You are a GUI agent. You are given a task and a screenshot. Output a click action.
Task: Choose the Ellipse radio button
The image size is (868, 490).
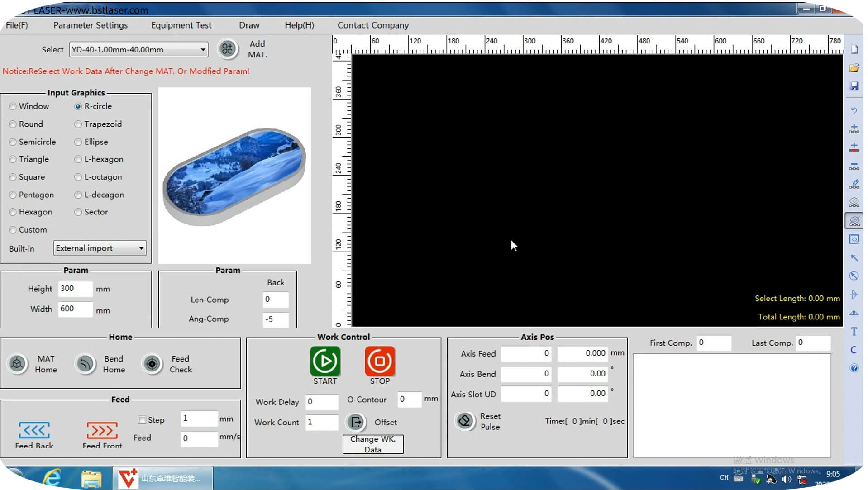click(x=78, y=142)
